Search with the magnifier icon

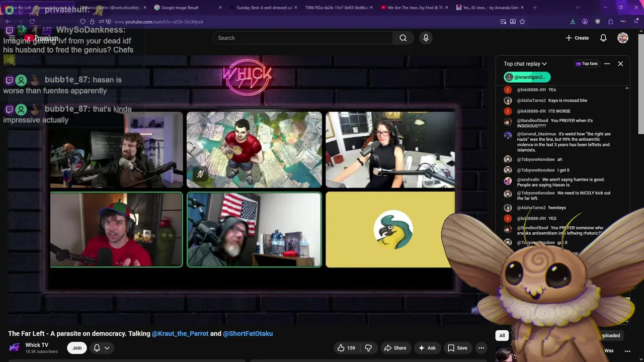[403, 38]
